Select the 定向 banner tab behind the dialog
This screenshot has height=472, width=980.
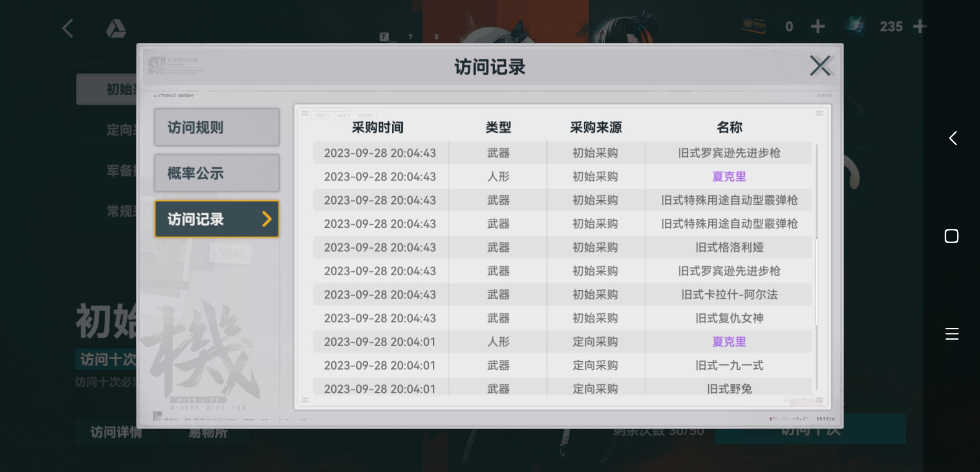click(107, 130)
